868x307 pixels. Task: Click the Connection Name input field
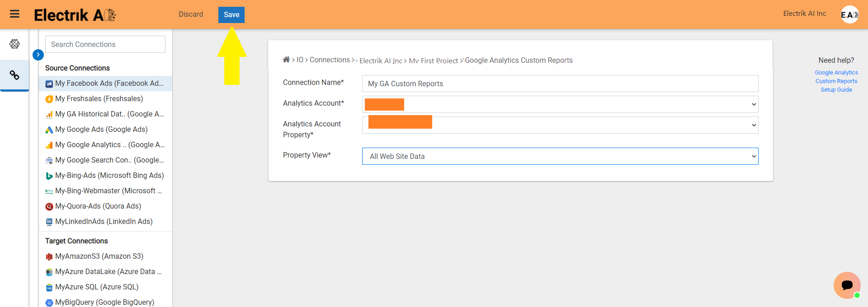tap(560, 84)
